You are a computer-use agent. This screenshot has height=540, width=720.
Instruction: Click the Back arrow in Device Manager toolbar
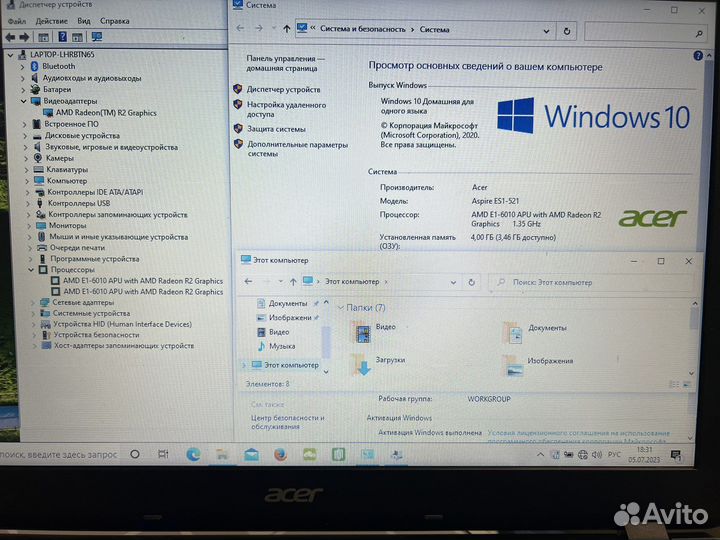pyautogui.click(x=10, y=37)
